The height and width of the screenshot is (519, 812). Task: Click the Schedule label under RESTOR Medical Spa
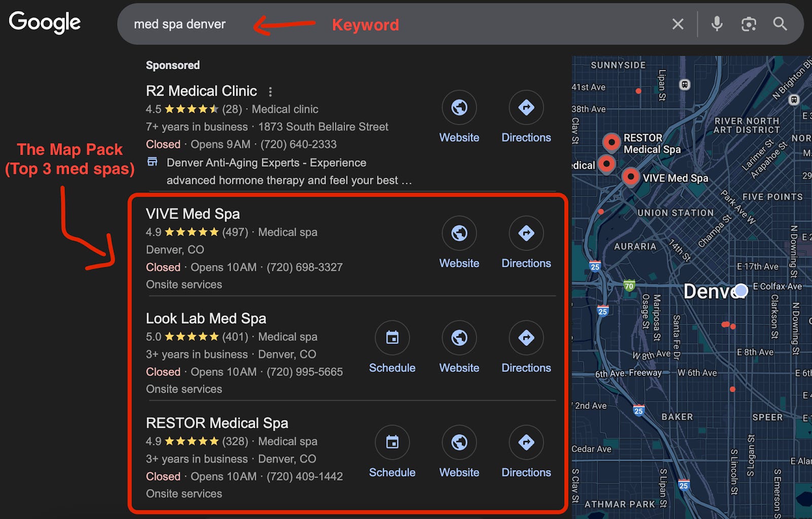[x=392, y=472]
